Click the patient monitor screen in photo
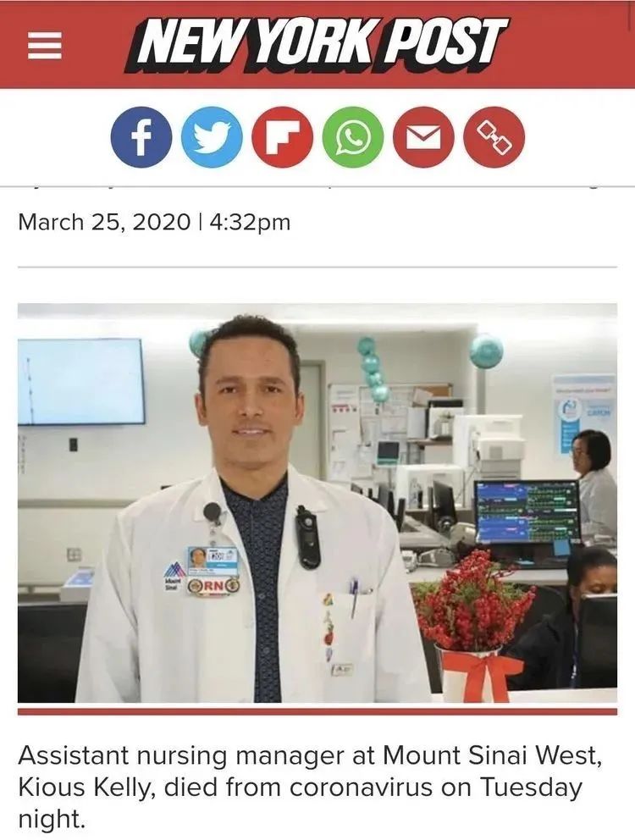This screenshot has width=635, height=840. coord(527,511)
